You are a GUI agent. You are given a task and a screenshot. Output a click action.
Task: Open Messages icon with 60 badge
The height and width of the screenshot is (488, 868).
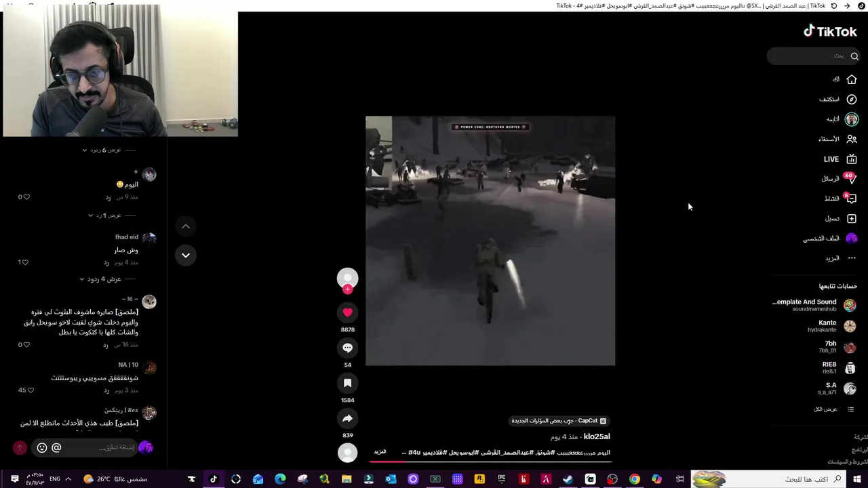click(850, 178)
